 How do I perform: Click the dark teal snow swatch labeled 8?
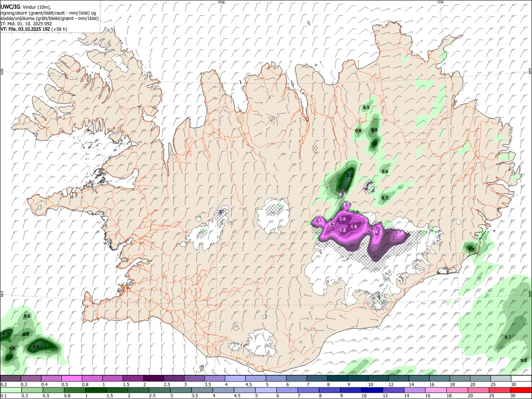(337, 378)
